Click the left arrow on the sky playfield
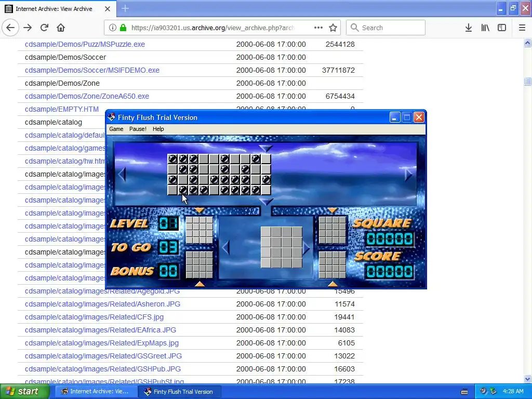 coord(122,175)
